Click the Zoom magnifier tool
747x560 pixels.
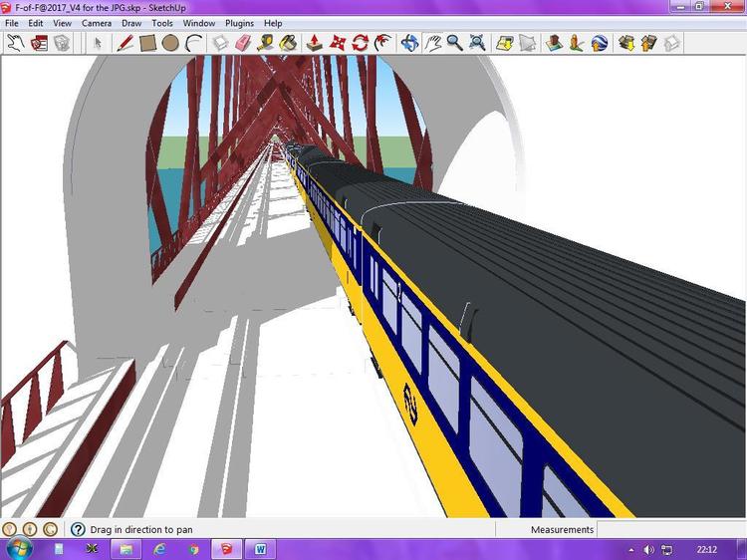(454, 43)
